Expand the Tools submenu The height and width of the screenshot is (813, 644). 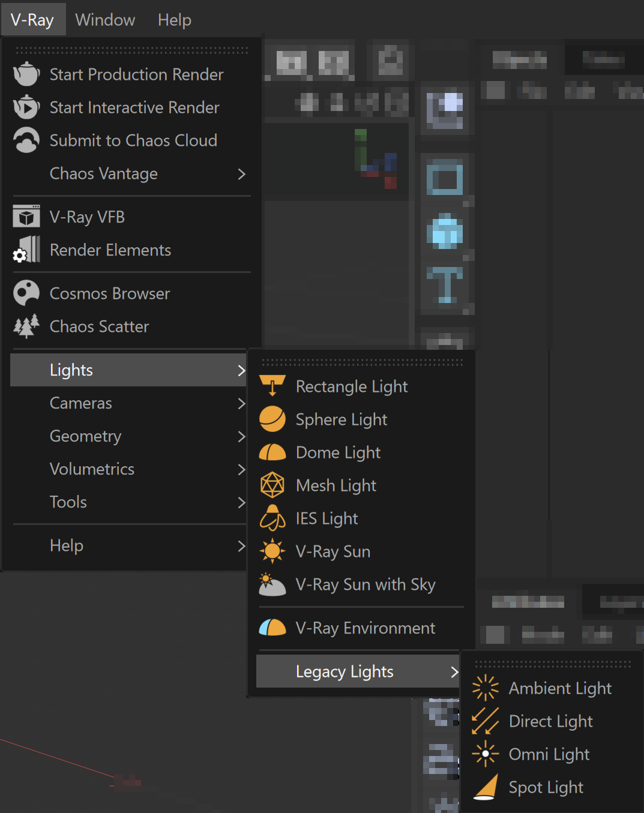[129, 502]
